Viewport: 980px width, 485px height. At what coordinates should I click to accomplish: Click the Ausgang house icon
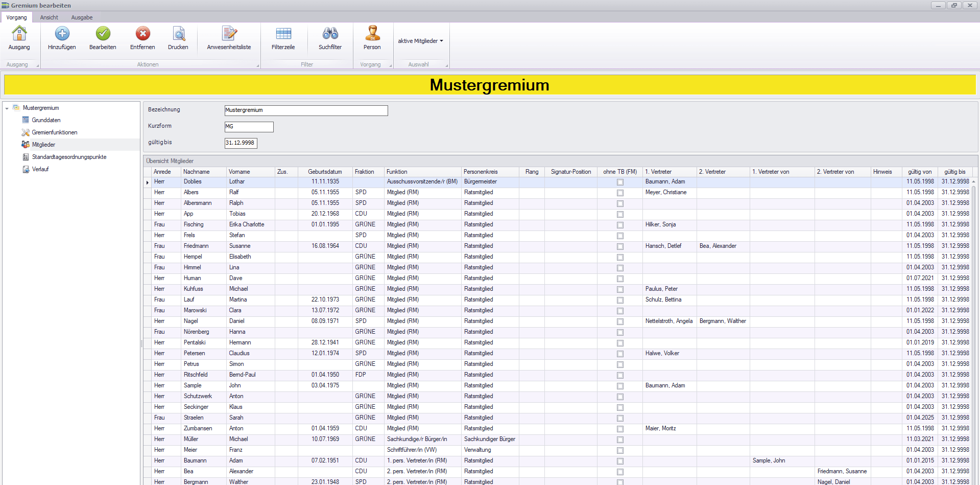click(19, 34)
